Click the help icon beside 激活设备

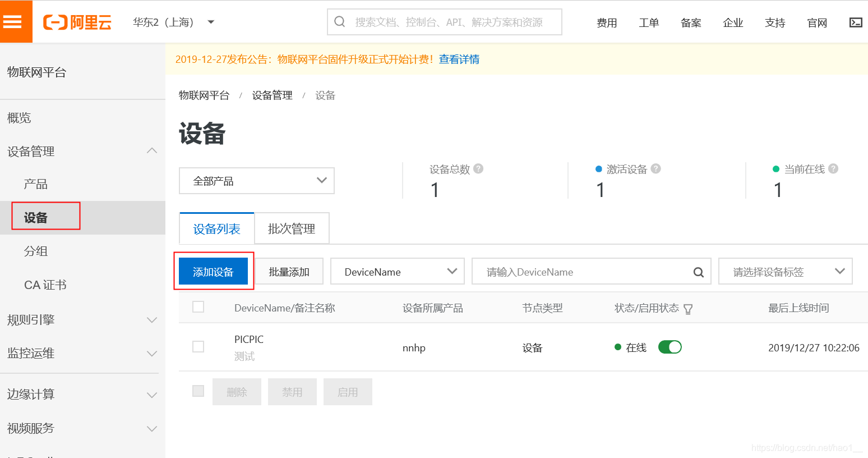(655, 168)
